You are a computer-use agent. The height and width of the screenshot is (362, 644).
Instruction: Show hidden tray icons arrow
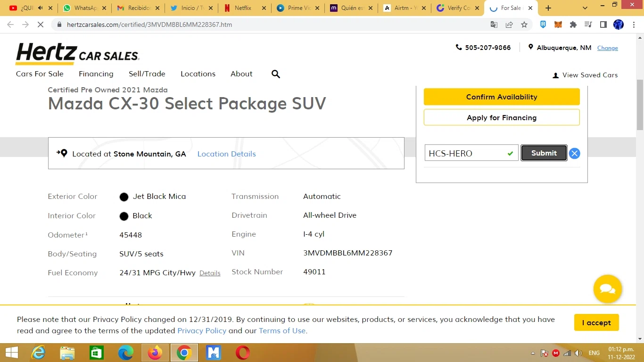pyautogui.click(x=533, y=353)
